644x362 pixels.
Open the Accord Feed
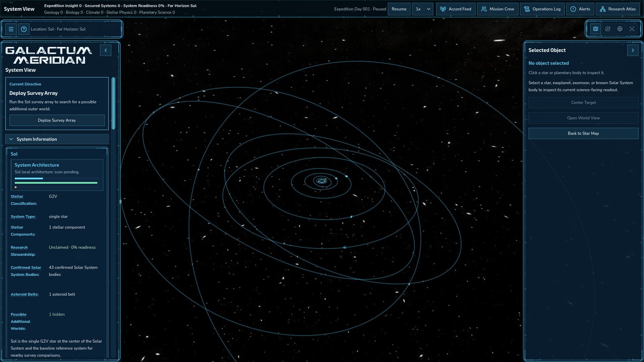click(x=455, y=9)
